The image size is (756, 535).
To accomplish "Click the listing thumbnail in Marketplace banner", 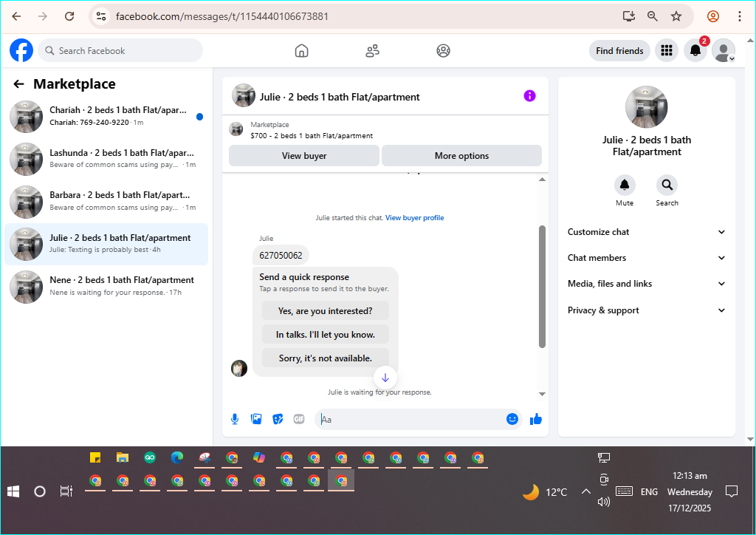I will tap(236, 129).
